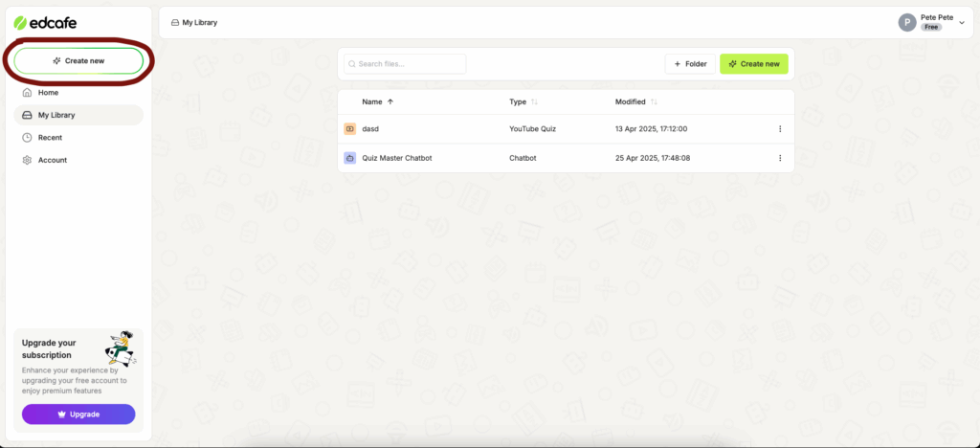
Task: Click Upgrade your subscription heading
Action: click(x=49, y=348)
